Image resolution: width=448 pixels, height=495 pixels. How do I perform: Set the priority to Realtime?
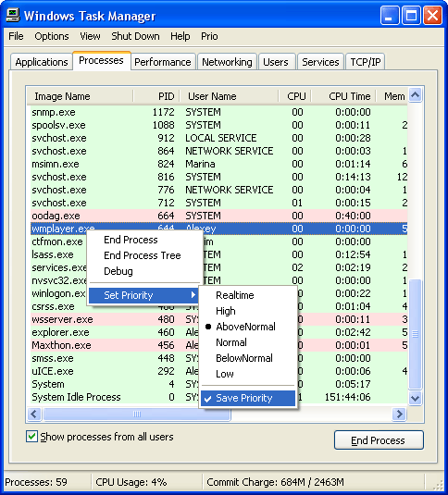(x=234, y=295)
